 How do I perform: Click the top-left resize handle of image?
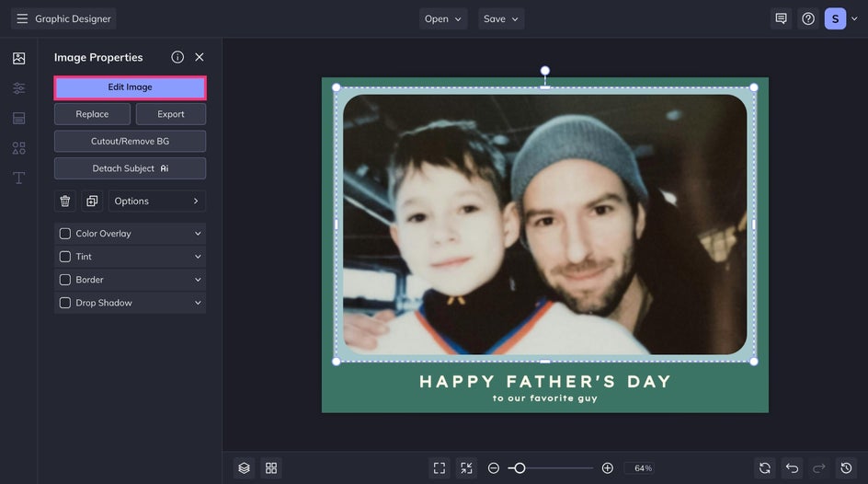point(336,87)
